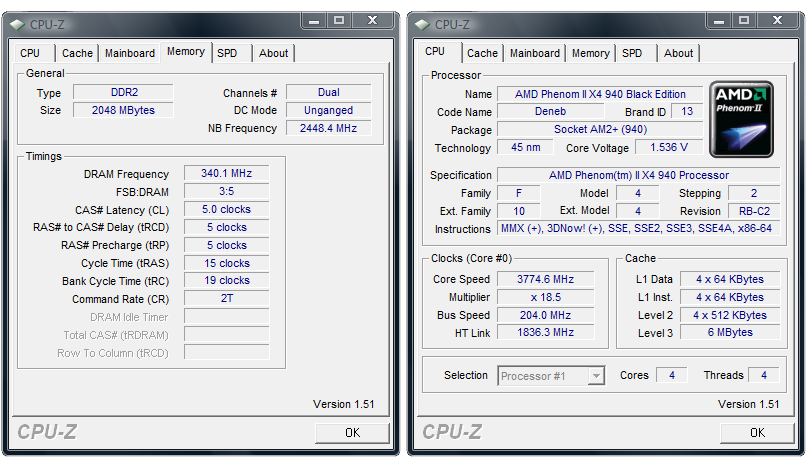Click the Level 2 4 x 512 KBytes value

[x=730, y=315]
